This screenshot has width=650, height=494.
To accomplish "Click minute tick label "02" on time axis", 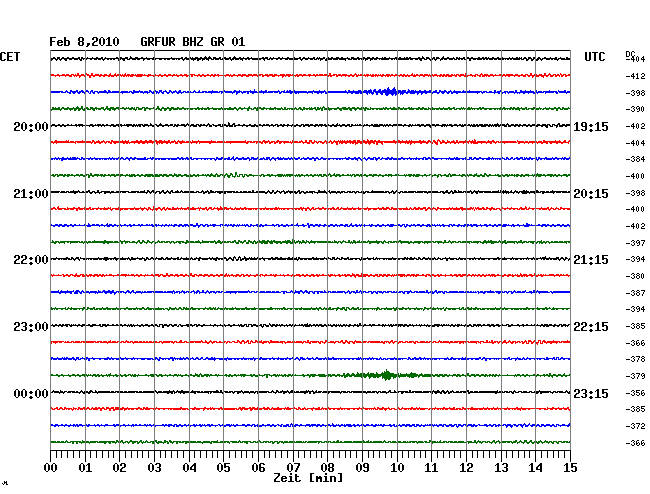I will (x=119, y=468).
